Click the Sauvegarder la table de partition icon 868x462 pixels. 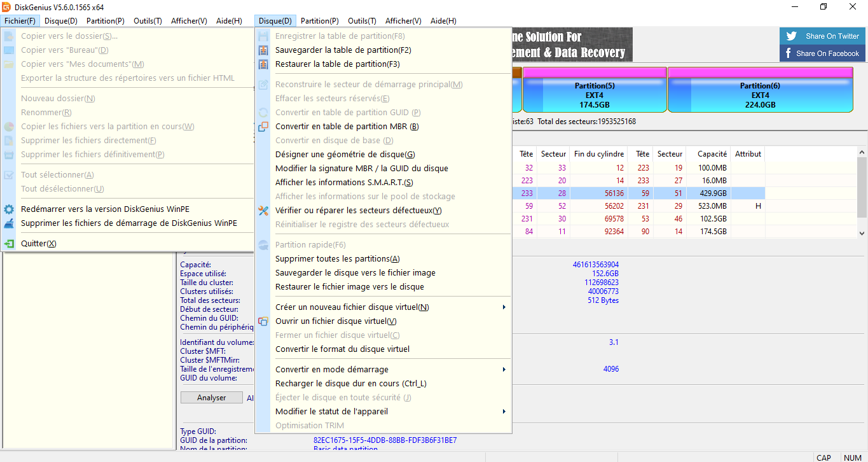[x=263, y=50]
